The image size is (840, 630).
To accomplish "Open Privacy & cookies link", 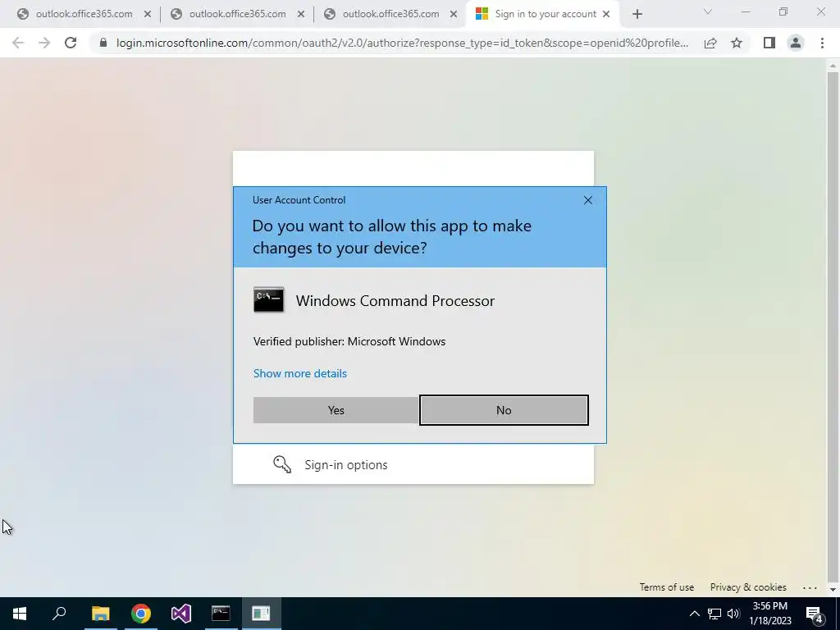I will point(748,587).
